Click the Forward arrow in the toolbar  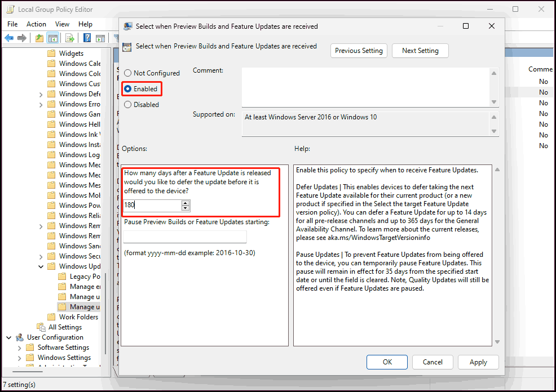(x=22, y=38)
